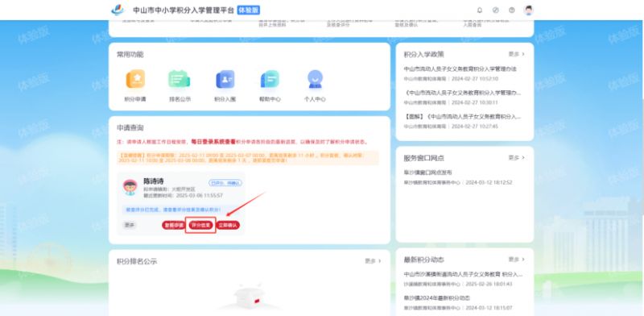Screen dimensions: 644x316
Task: Open 阜沙镇2024年最新积分动态 link
Action: click(436, 297)
